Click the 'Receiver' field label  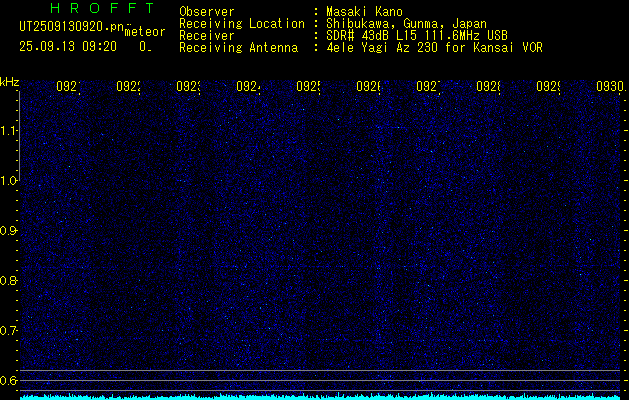point(207,36)
